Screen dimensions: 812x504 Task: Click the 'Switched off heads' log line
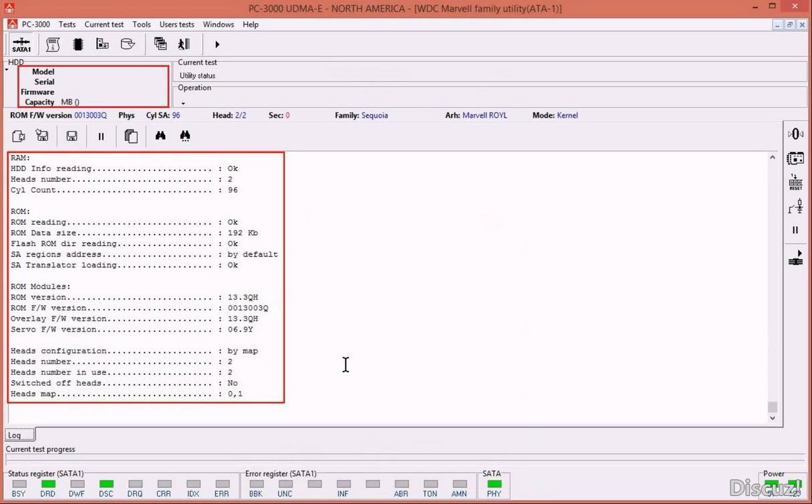click(x=124, y=383)
